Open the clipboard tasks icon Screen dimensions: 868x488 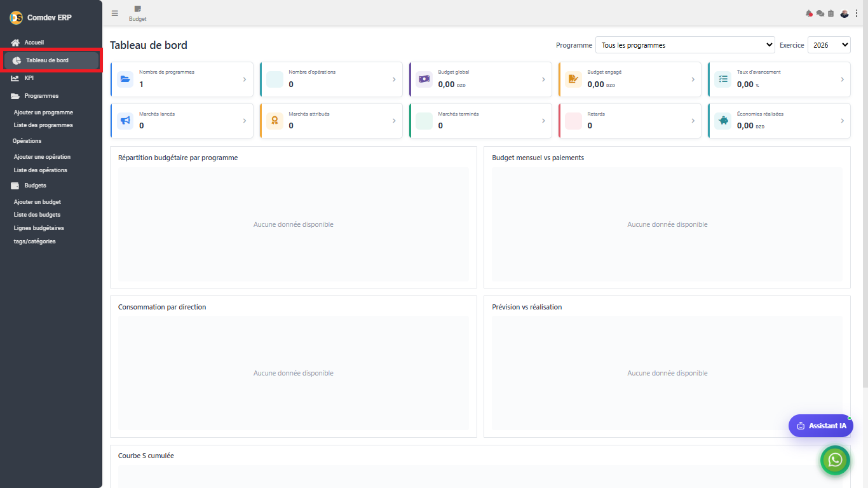pos(831,13)
